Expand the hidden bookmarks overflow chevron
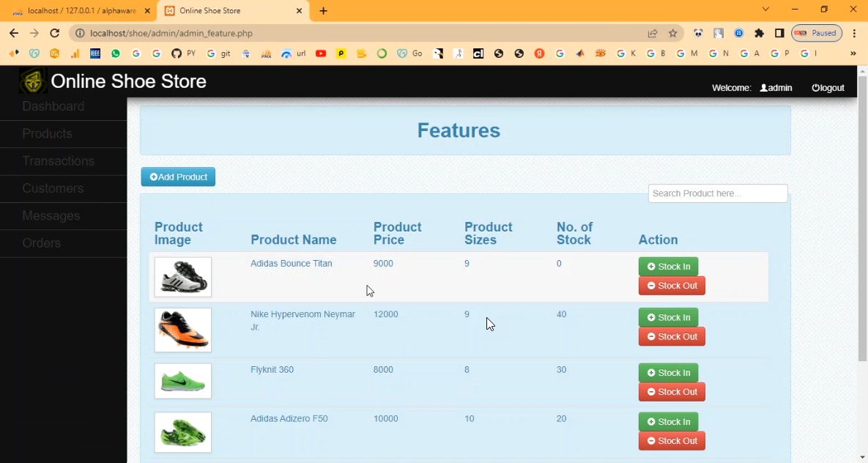Image resolution: width=868 pixels, height=463 pixels. point(853,53)
